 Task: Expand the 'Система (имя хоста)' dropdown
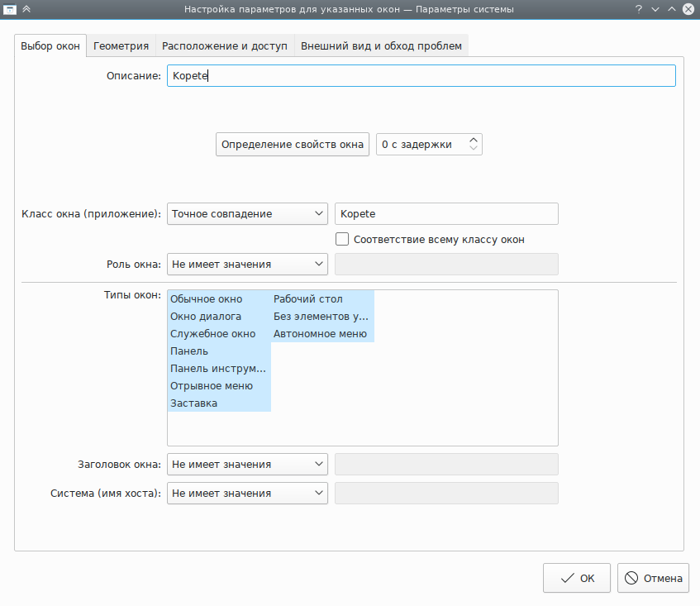pyautogui.click(x=247, y=494)
